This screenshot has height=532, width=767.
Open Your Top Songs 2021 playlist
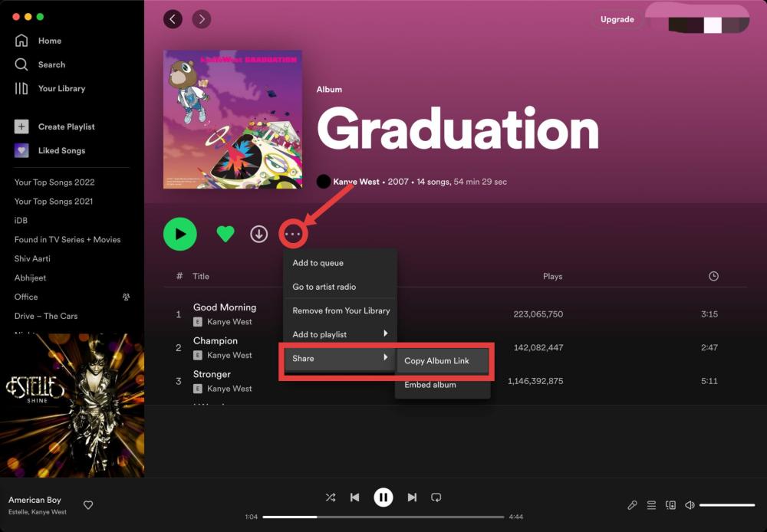click(x=54, y=202)
